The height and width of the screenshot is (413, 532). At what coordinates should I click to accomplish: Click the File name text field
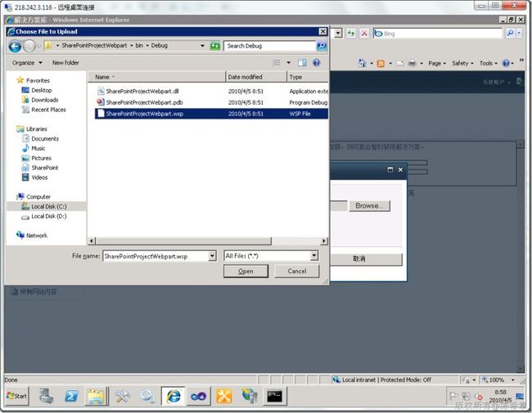point(156,256)
